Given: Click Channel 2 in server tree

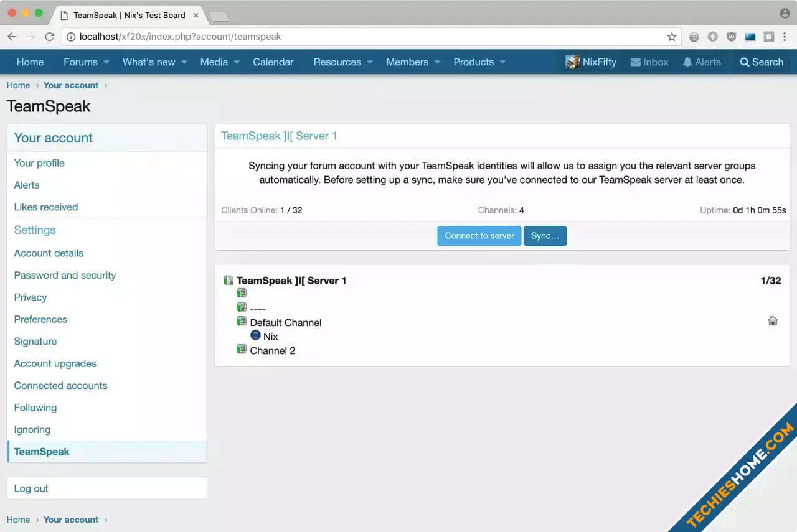Looking at the screenshot, I should (x=273, y=350).
